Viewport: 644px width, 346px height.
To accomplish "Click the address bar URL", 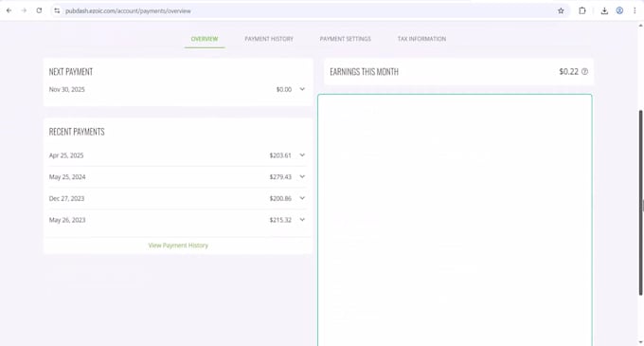I will 128,11.
